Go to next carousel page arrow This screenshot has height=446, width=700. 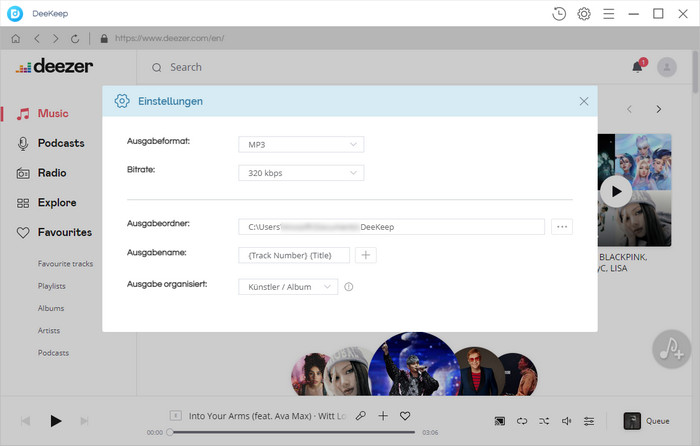[658, 109]
